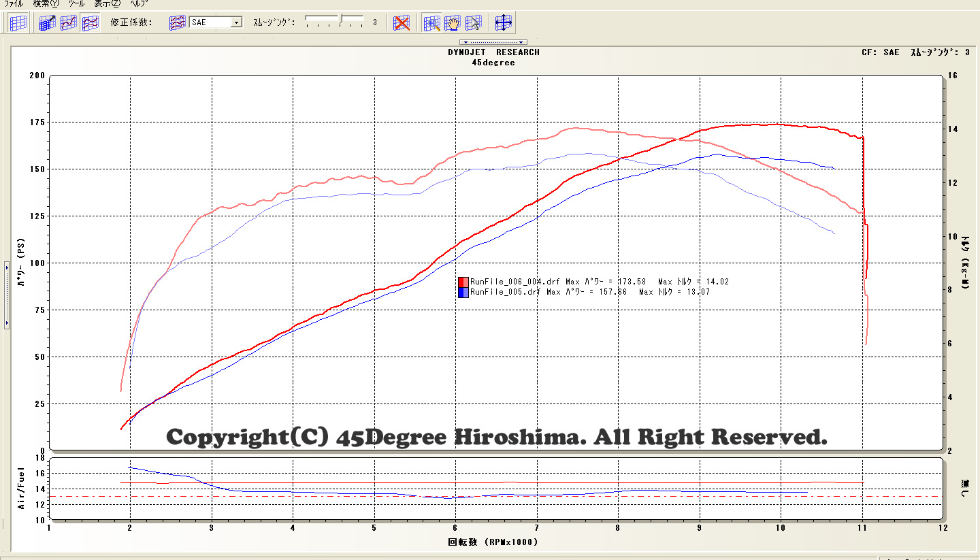This screenshot has width=980, height=560.
Task: Click the graph icon with the diagonal arrow
Action: click(47, 22)
